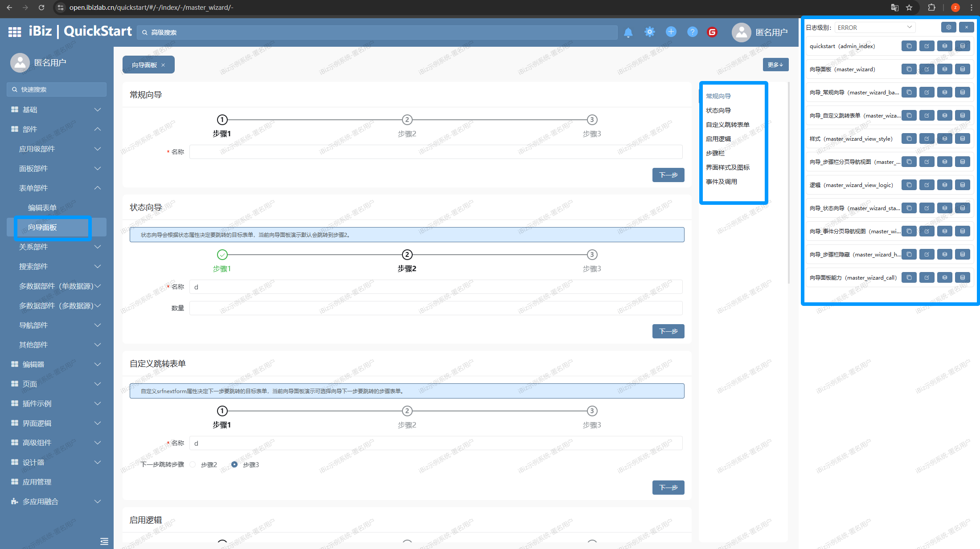Open the help question mark icon
The width and height of the screenshot is (980, 549).
692,32
